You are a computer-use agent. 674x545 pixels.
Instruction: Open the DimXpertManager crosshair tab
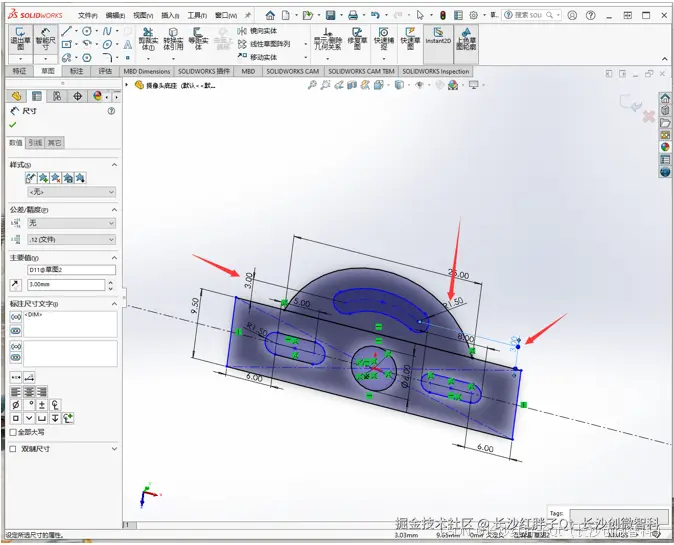77,96
